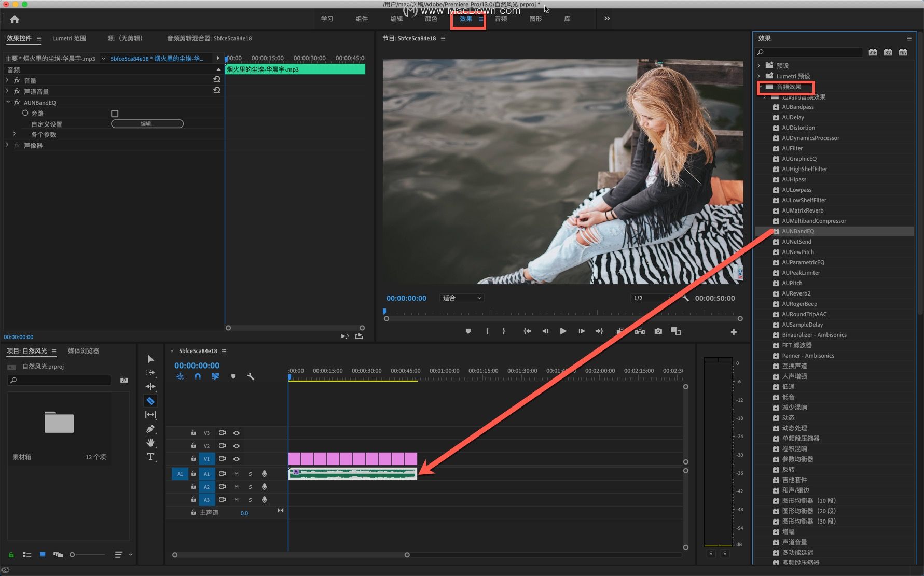This screenshot has width=924, height=576.
Task: Open timeline display settings wrench
Action: [x=251, y=376]
